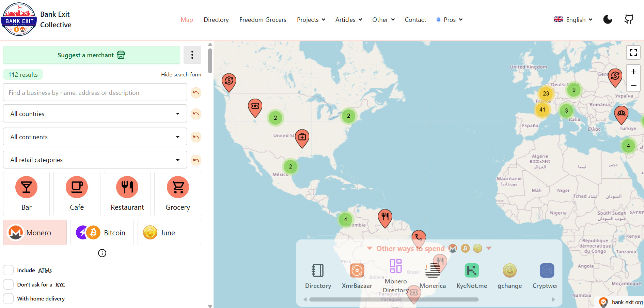Show payment methods info icon
This screenshot has height=308, width=644.
coord(102,253)
